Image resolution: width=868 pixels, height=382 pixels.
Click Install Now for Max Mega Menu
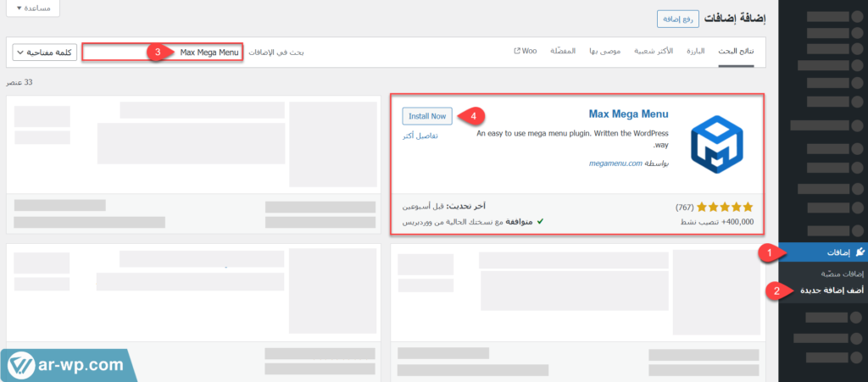coord(427,117)
